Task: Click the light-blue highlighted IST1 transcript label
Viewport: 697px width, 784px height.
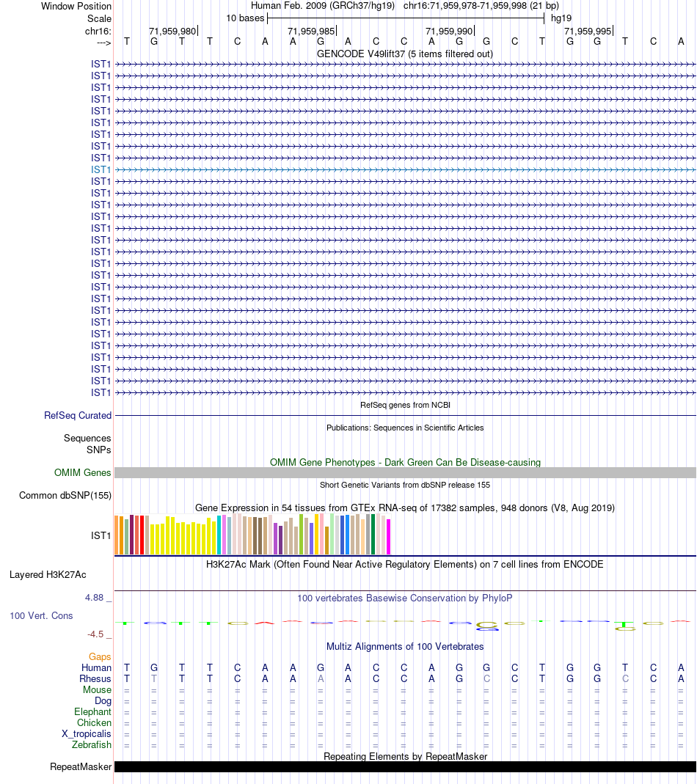Action: tap(101, 169)
